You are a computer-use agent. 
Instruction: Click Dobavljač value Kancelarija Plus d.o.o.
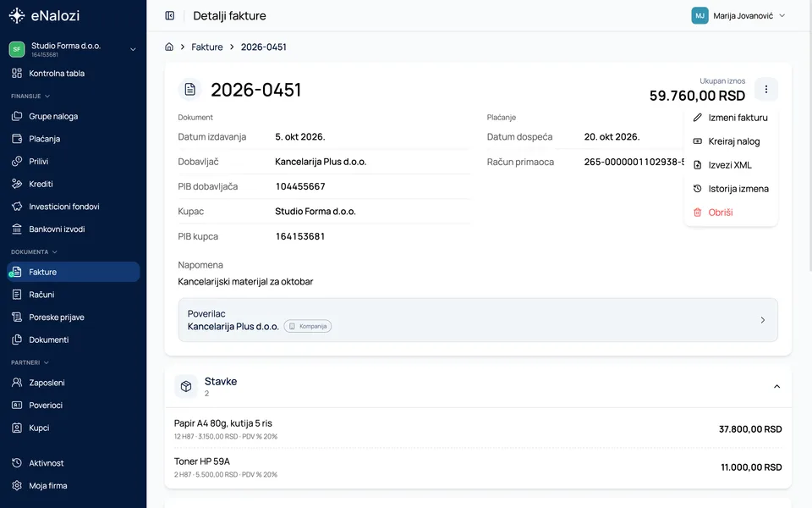click(321, 162)
